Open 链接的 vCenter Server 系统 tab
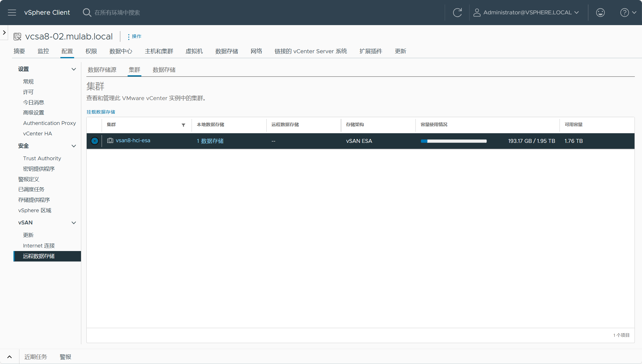642x364 pixels. click(x=311, y=51)
